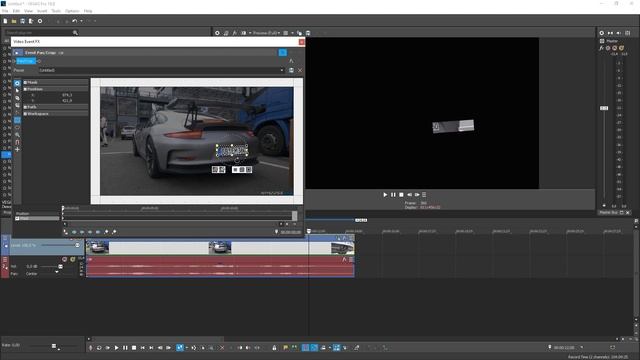Expand the Workspace property group
The height and width of the screenshot is (360, 640).
(x=25, y=114)
